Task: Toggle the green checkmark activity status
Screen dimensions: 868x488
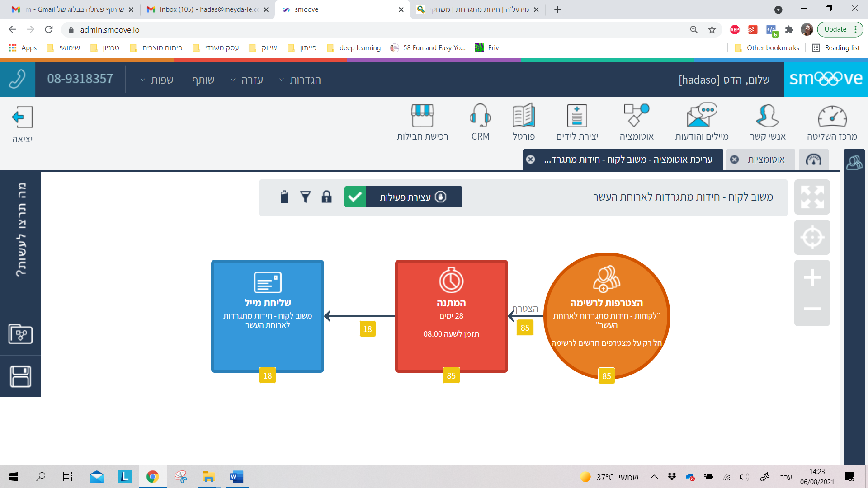Action: tap(355, 197)
